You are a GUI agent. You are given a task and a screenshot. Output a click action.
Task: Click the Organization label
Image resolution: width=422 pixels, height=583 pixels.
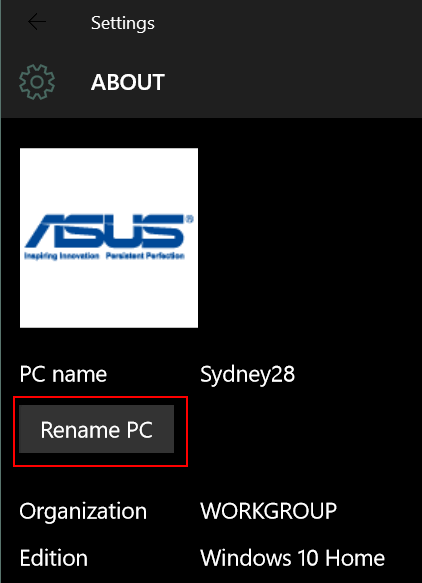(83, 512)
